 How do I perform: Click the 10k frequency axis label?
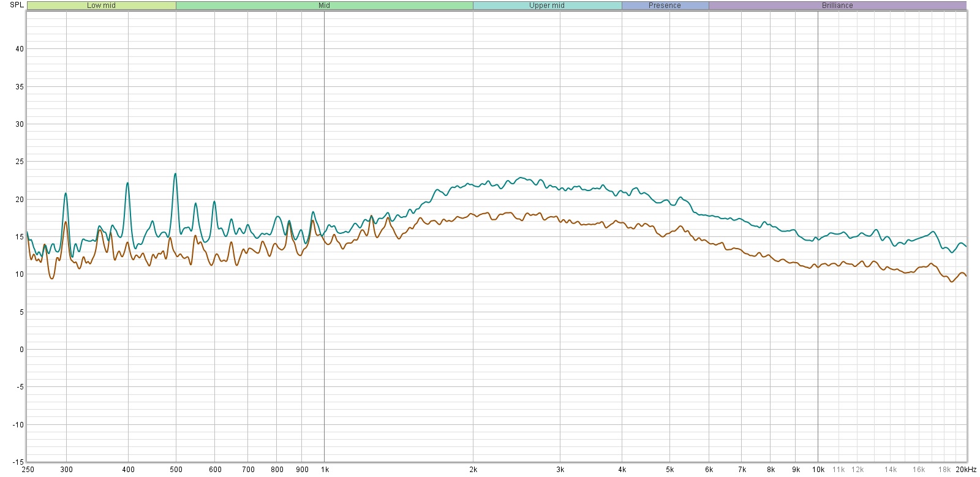pyautogui.click(x=819, y=470)
